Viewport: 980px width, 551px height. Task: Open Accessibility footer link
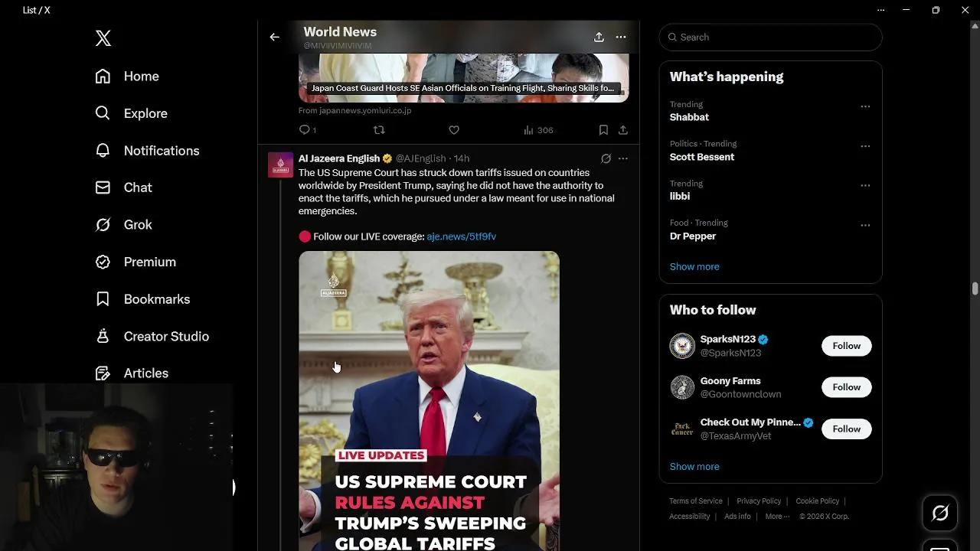[690, 517]
